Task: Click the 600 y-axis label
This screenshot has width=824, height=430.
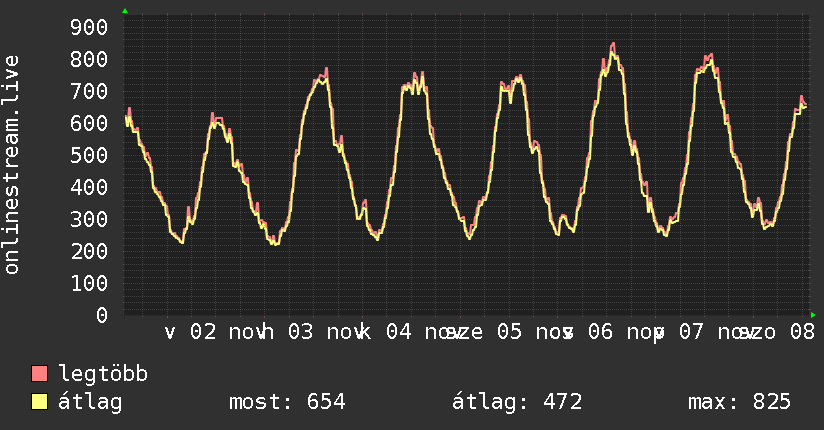Action: click(x=89, y=124)
